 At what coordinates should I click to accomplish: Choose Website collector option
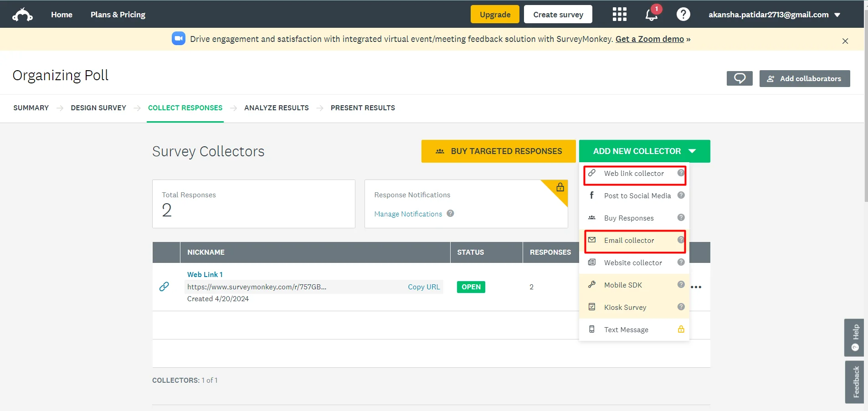coord(634,263)
